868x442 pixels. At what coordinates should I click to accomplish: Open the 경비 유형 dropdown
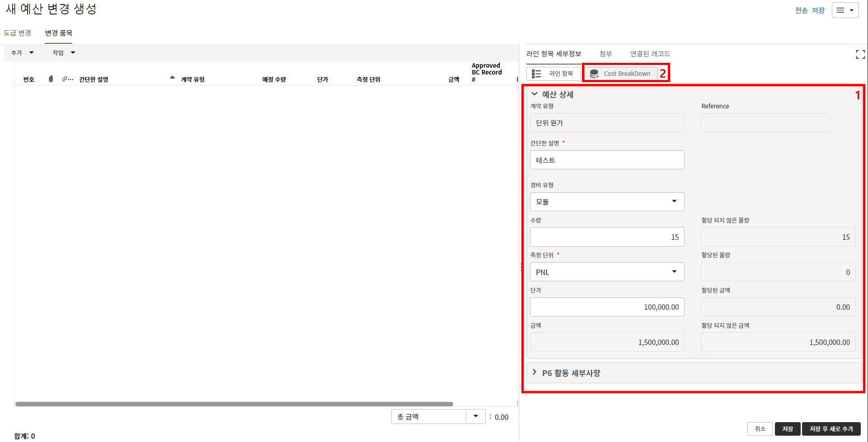(x=606, y=202)
